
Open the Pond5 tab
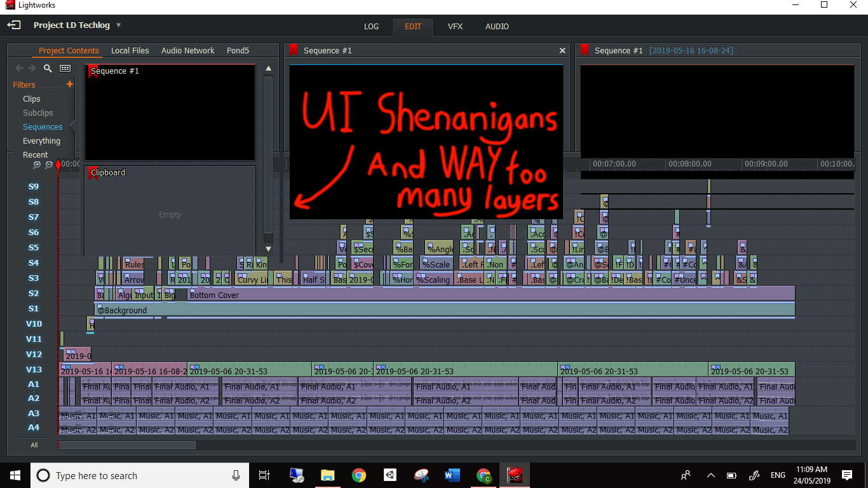(238, 51)
